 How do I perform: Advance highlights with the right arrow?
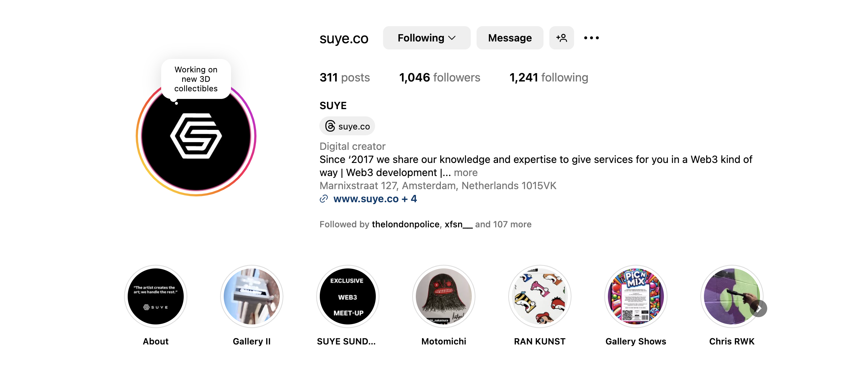(x=758, y=308)
